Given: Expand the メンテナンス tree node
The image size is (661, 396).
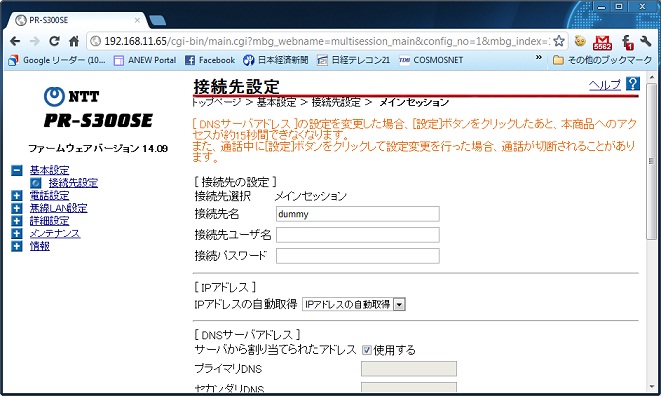Looking at the screenshot, I should point(16,234).
